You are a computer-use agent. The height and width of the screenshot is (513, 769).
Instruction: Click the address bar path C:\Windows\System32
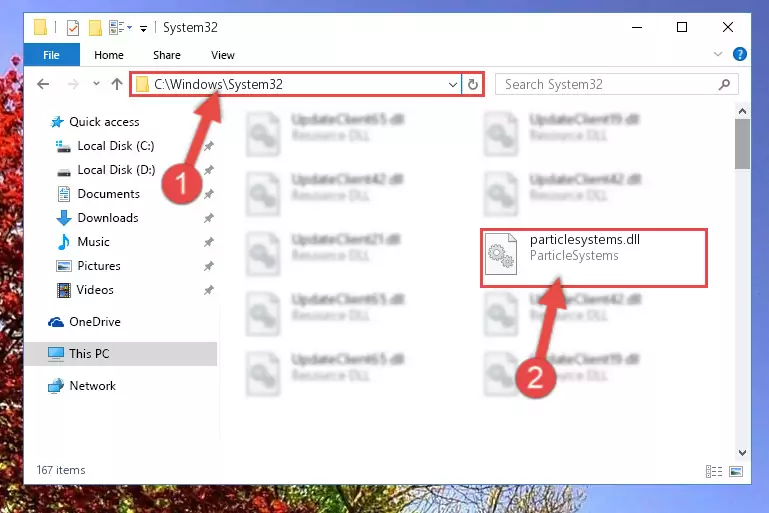(219, 84)
